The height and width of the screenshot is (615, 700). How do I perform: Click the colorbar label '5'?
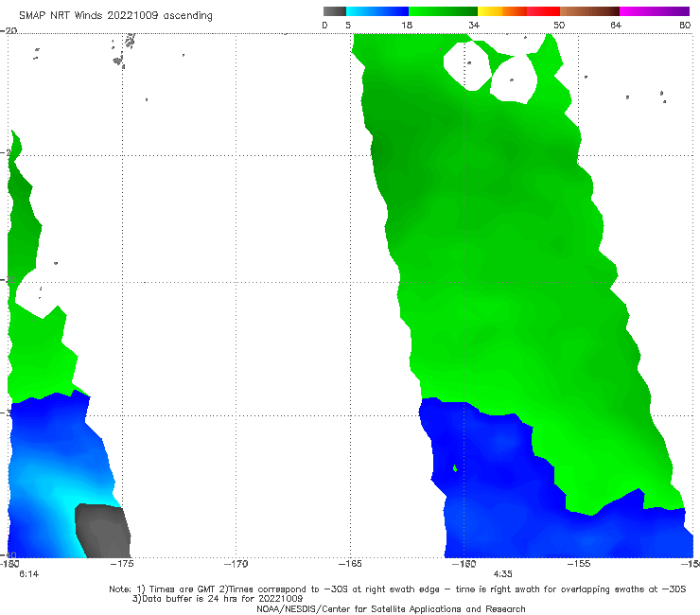(x=348, y=26)
